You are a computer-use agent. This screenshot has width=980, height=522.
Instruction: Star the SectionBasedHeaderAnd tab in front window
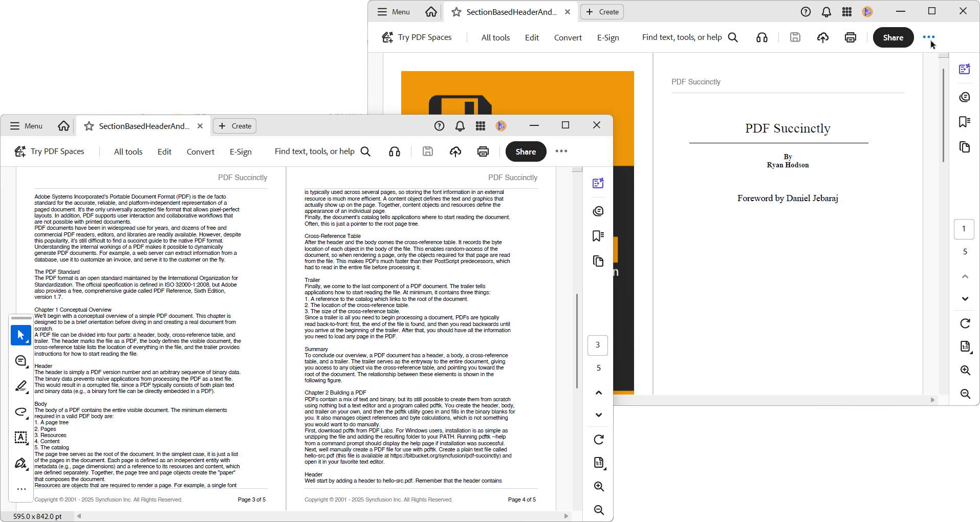(x=89, y=126)
